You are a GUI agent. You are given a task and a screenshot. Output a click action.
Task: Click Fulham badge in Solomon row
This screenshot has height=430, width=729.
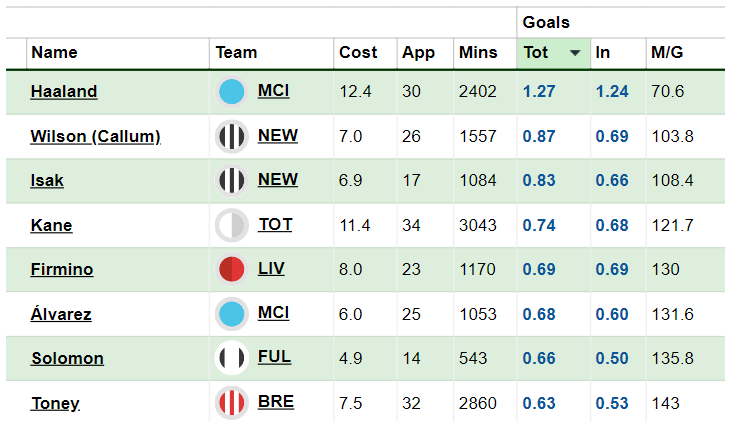click(x=232, y=358)
